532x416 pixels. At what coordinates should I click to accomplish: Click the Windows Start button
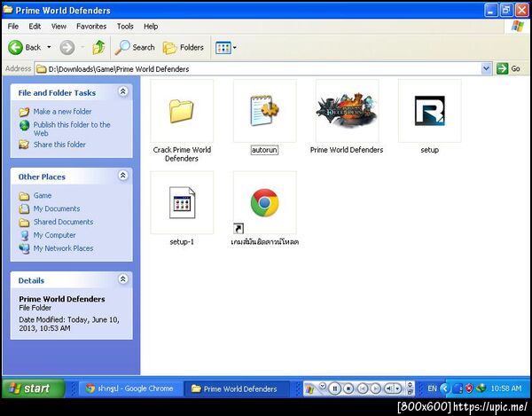33,389
